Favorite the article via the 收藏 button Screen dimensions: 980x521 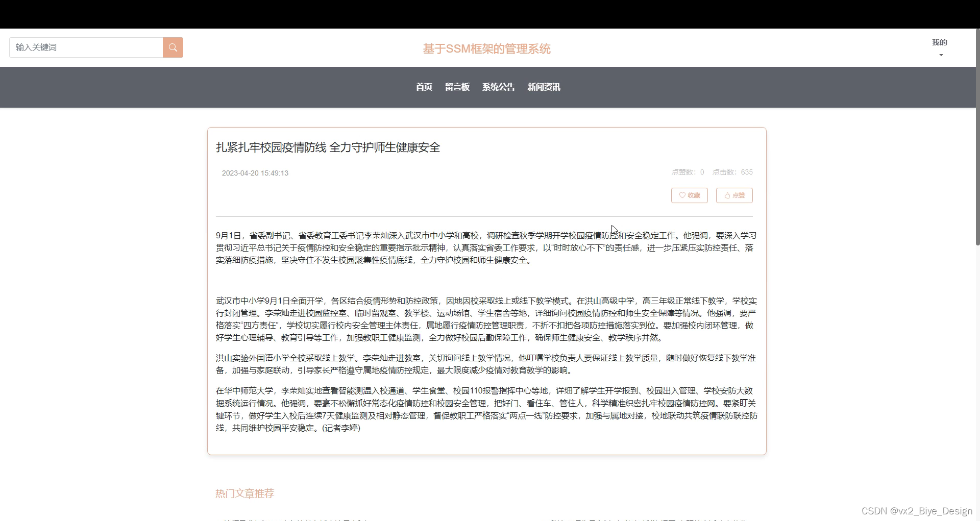point(690,195)
